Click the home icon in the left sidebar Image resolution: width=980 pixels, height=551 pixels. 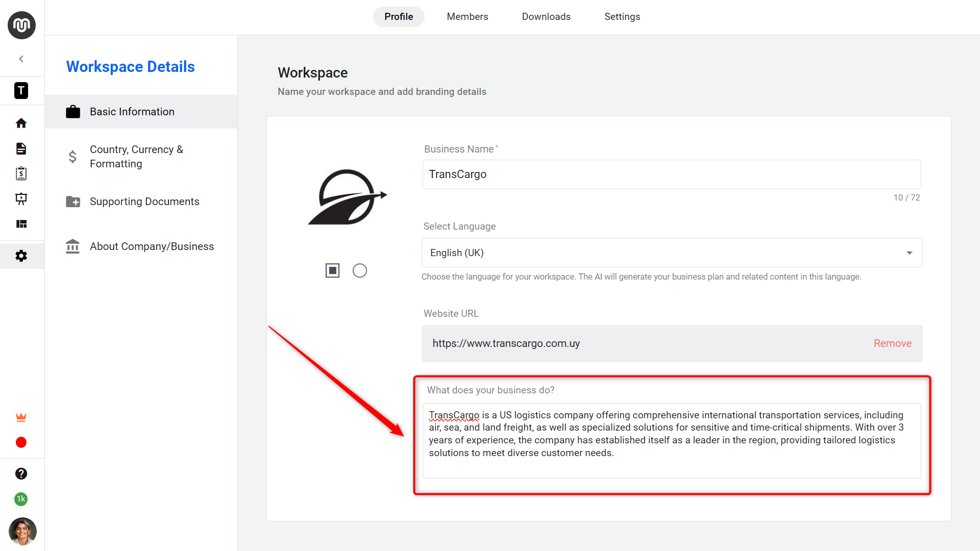pyautogui.click(x=21, y=123)
